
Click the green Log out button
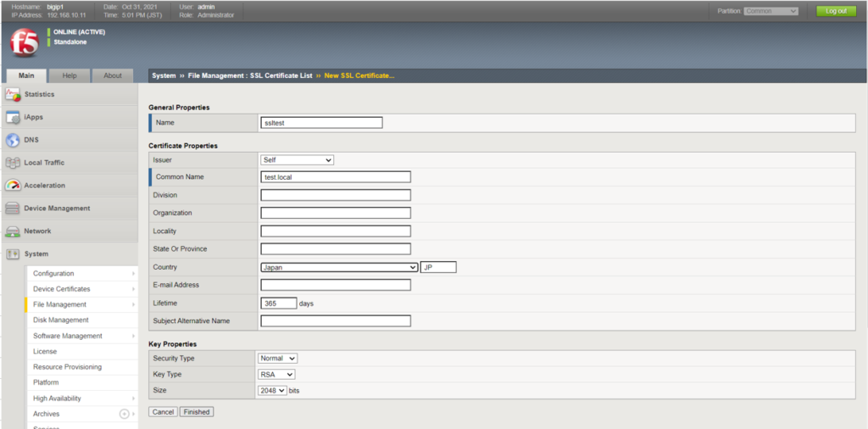(836, 11)
